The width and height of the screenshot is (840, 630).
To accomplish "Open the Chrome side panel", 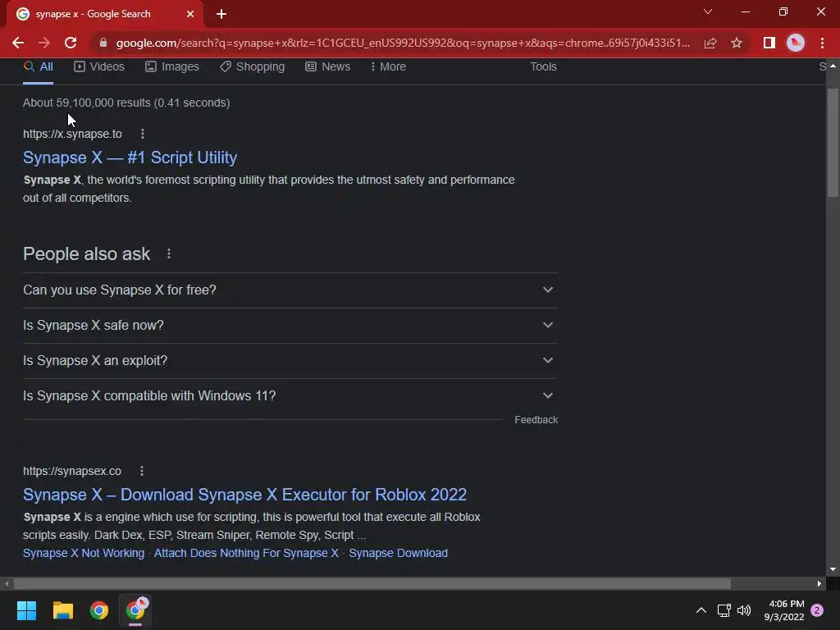I will [769, 43].
